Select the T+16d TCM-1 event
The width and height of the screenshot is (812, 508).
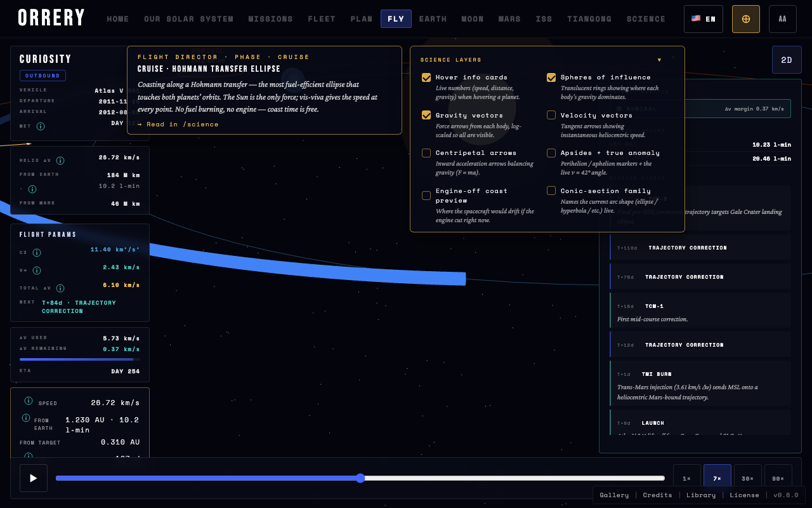coord(700,311)
